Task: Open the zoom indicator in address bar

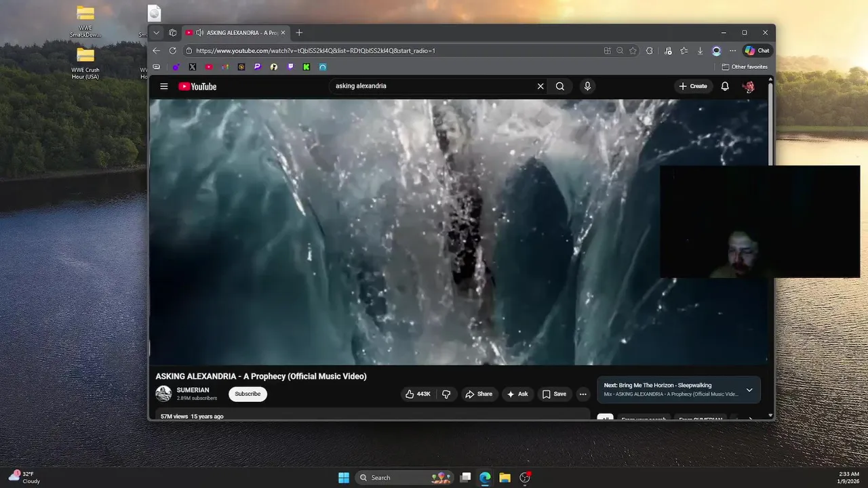Action: 620,51
